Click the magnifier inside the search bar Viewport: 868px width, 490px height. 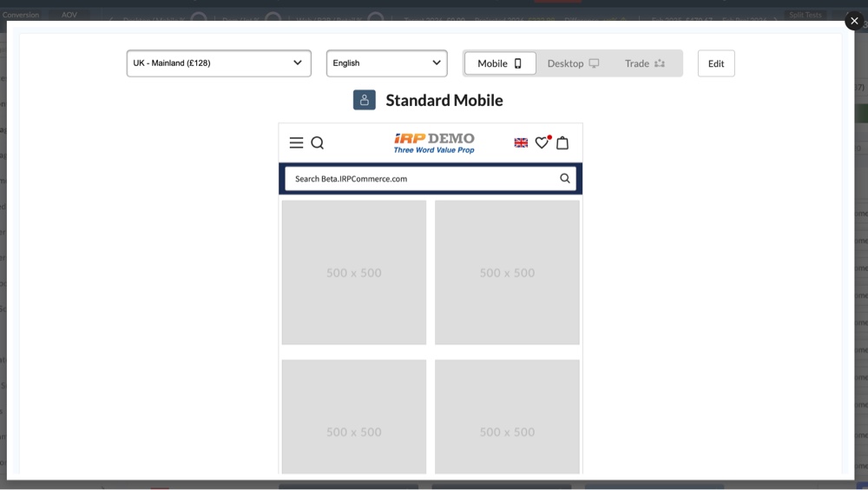(565, 178)
